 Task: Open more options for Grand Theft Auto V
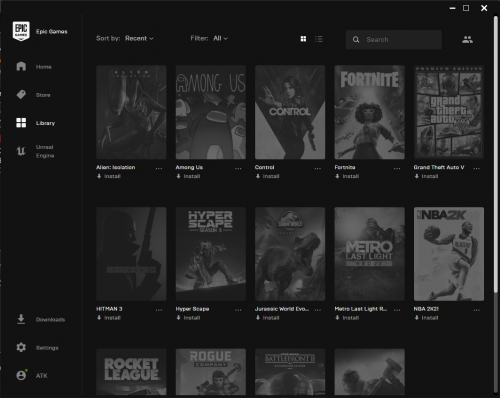tap(477, 168)
